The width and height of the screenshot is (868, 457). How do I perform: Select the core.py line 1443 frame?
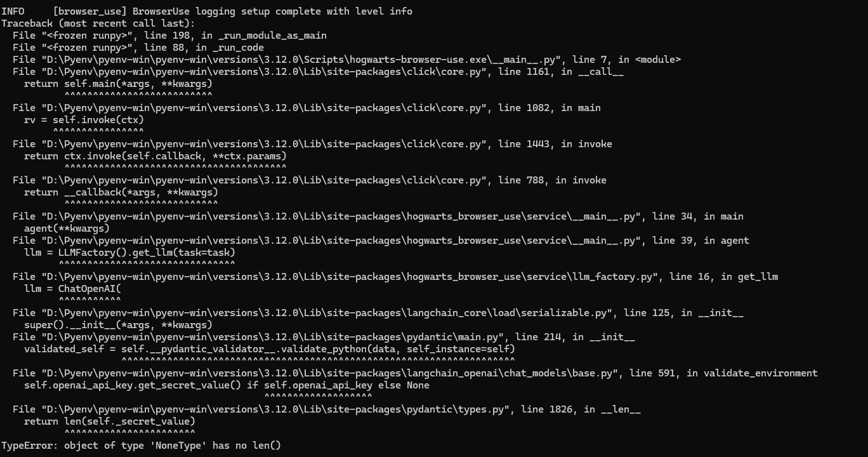coord(312,144)
